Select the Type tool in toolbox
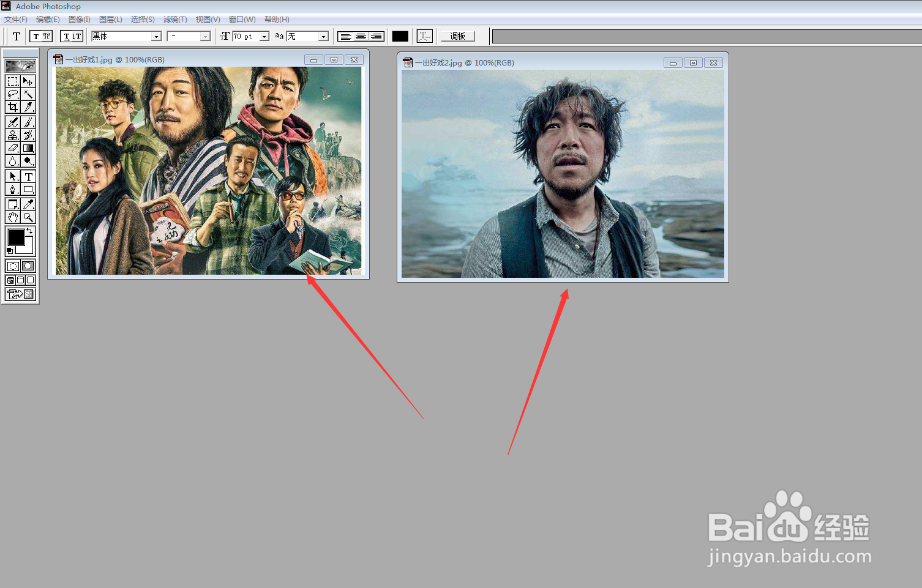 [x=28, y=176]
